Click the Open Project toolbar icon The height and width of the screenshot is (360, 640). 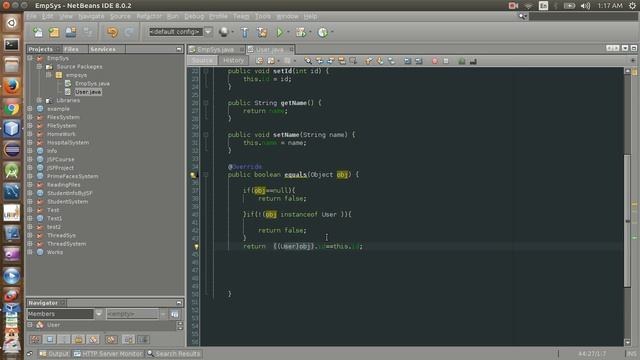click(71, 32)
